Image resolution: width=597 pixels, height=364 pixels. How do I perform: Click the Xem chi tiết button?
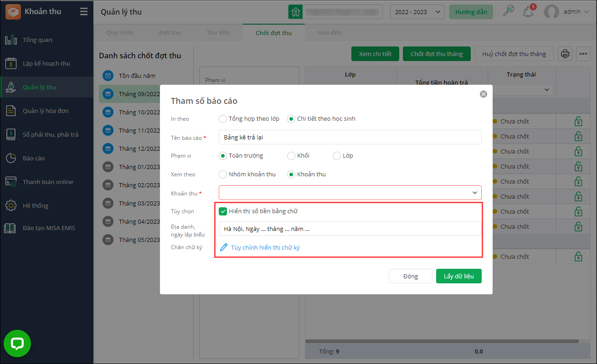(x=375, y=54)
